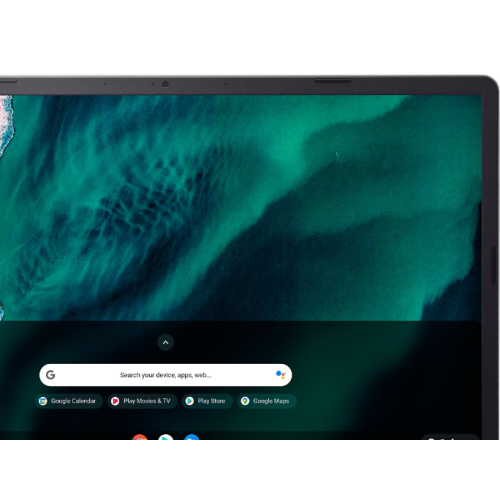Screen dimensions: 500x500
Task: Click the Play Movies & TV chip icon
Action: tap(115, 401)
